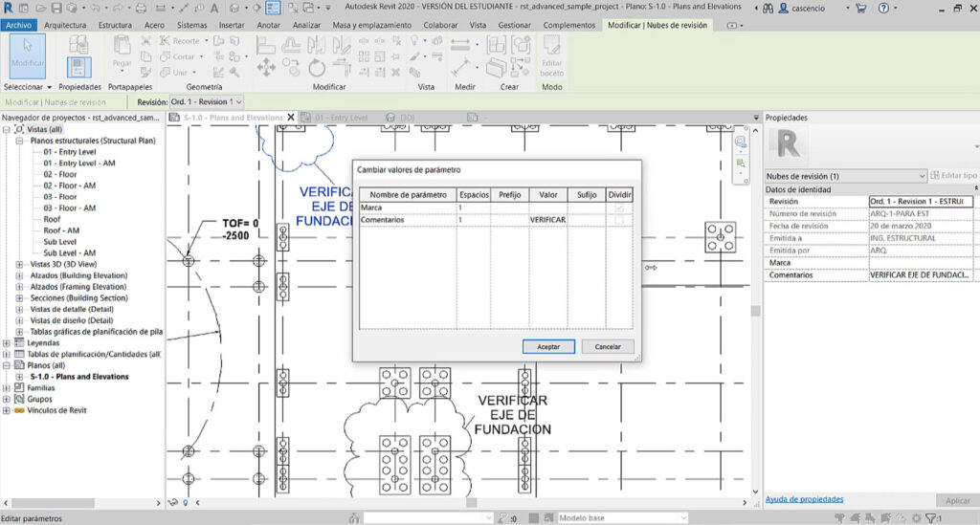The height and width of the screenshot is (525, 980).
Task: Click the Rotate tool icon
Action: (317, 68)
